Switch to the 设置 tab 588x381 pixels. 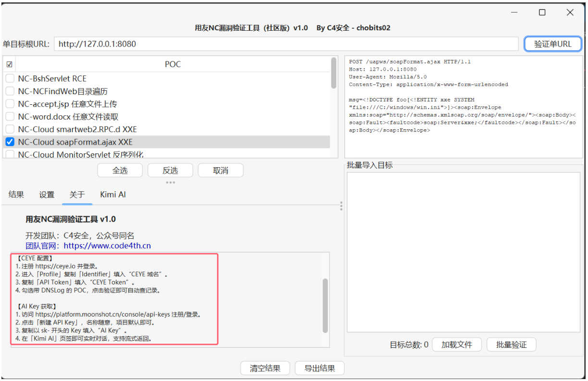[x=47, y=195]
